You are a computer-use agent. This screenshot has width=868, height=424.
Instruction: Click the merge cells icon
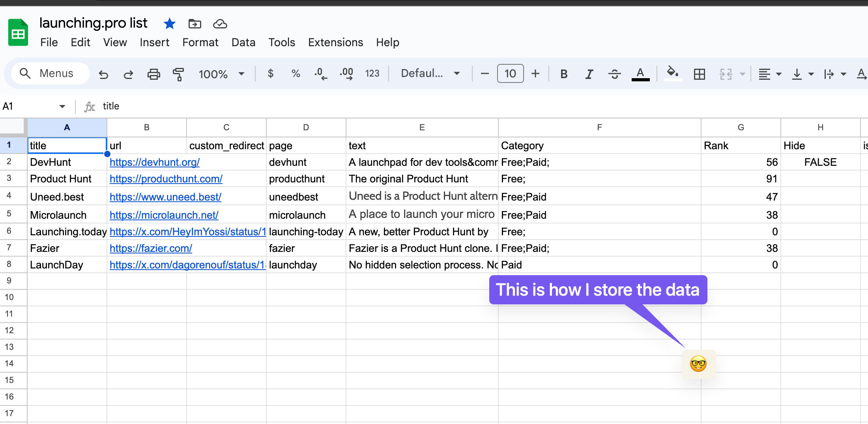point(726,74)
